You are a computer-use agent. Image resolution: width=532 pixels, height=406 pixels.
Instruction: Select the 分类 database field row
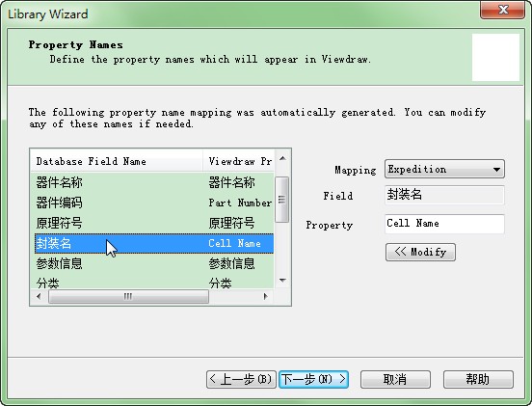click(154, 283)
